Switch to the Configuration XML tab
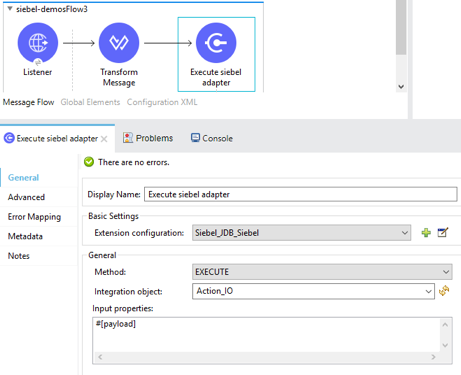The image size is (461, 375). coord(162,102)
